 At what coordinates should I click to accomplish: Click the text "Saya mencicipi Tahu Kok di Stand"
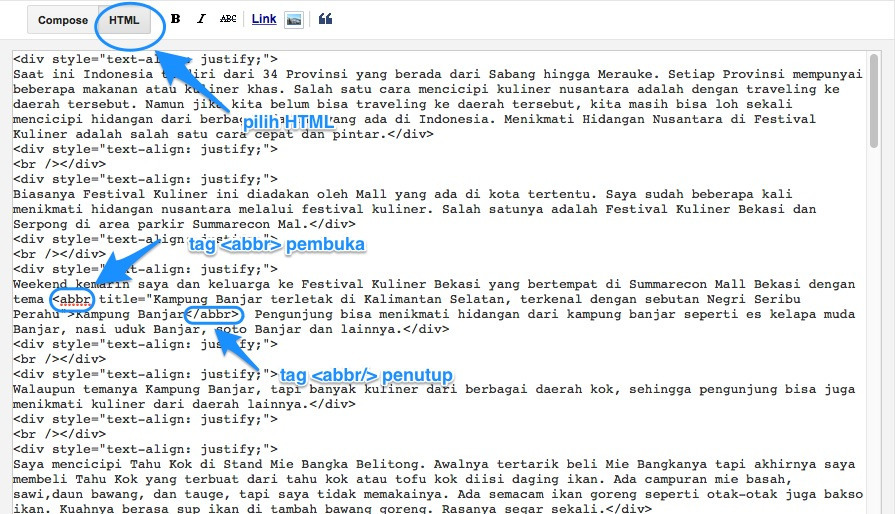pyautogui.click(x=138, y=464)
